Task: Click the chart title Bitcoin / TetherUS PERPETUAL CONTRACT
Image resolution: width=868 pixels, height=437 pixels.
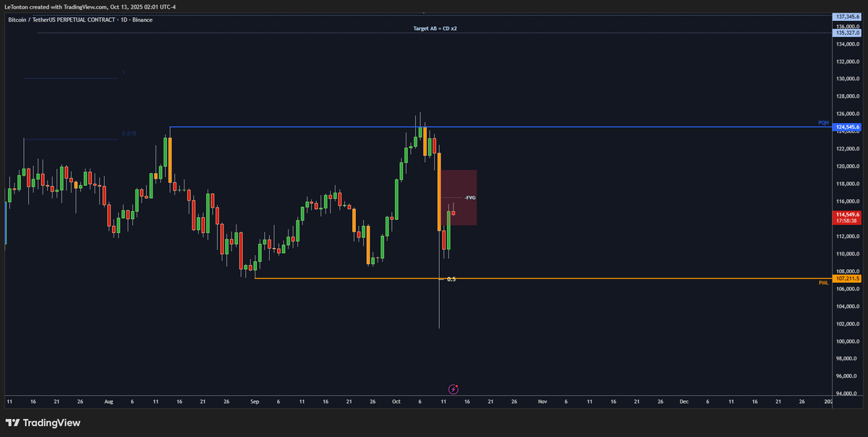Action: point(61,20)
